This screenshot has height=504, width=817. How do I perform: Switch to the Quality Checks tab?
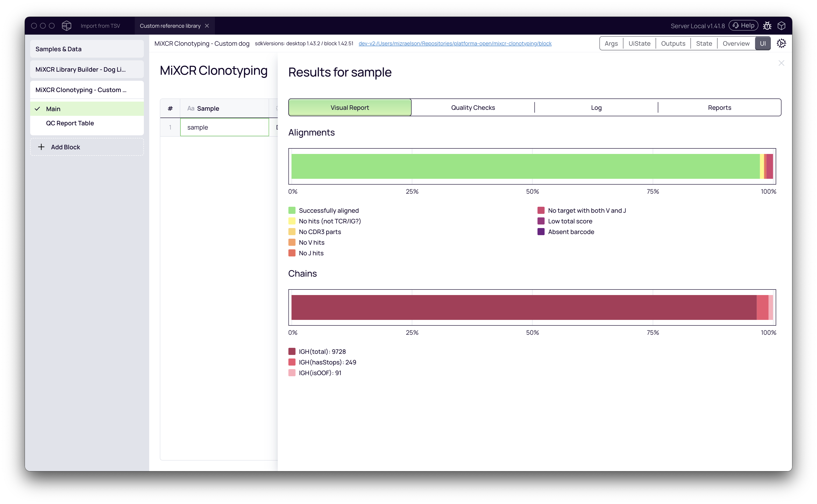[x=473, y=108]
